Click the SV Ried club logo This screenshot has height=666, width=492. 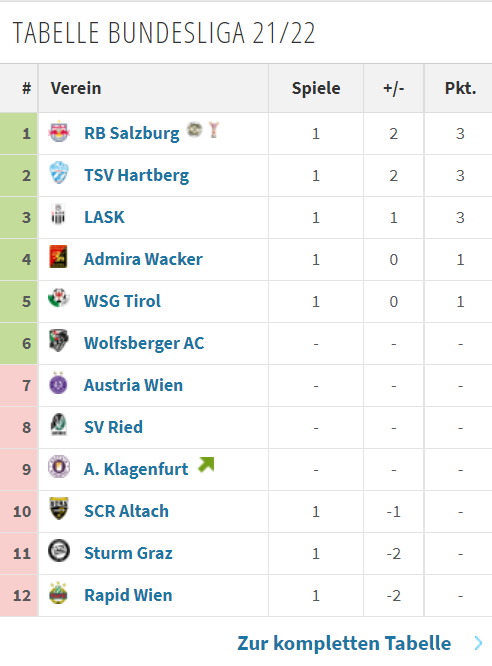pos(59,425)
